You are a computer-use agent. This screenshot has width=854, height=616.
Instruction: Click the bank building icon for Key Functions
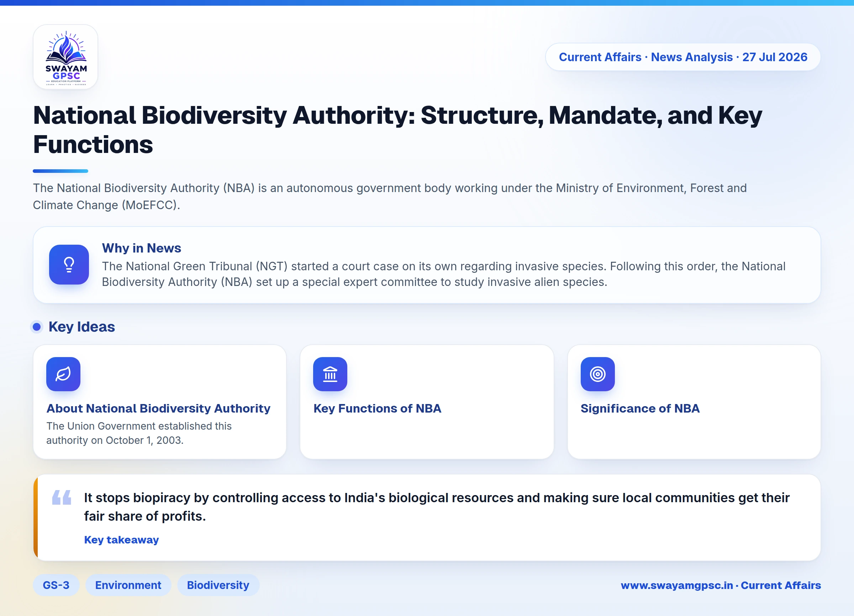pyautogui.click(x=330, y=374)
